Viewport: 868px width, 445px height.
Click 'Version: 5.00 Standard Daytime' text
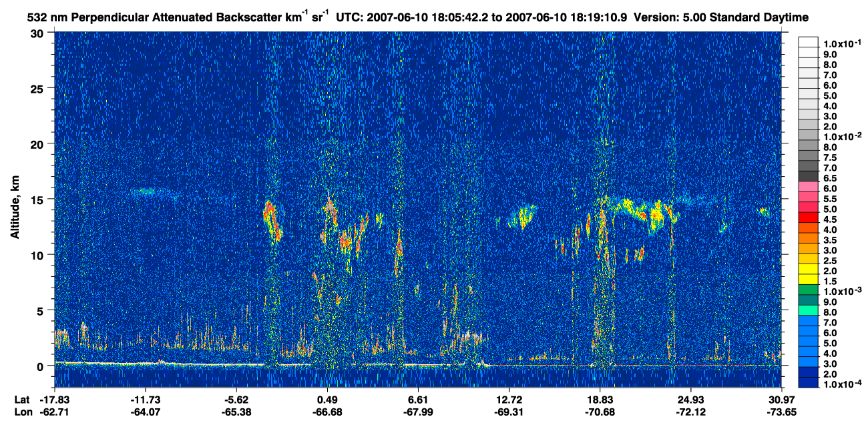click(720, 17)
